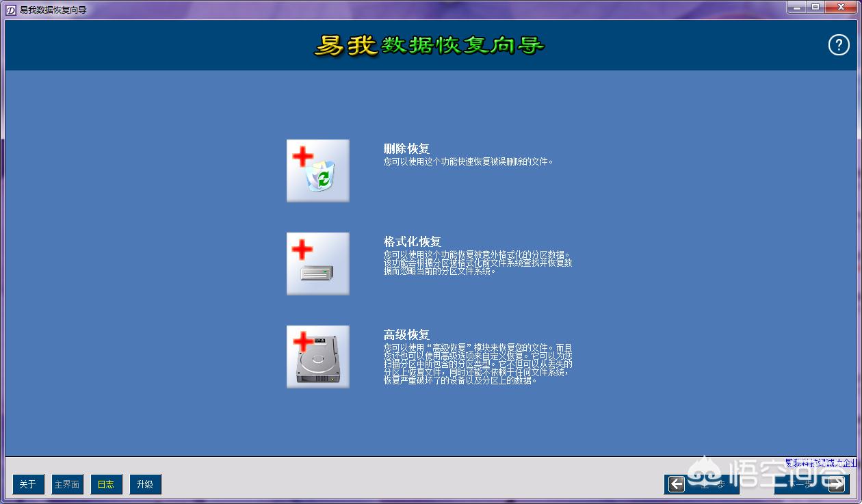Open help with the question mark icon

click(x=839, y=45)
